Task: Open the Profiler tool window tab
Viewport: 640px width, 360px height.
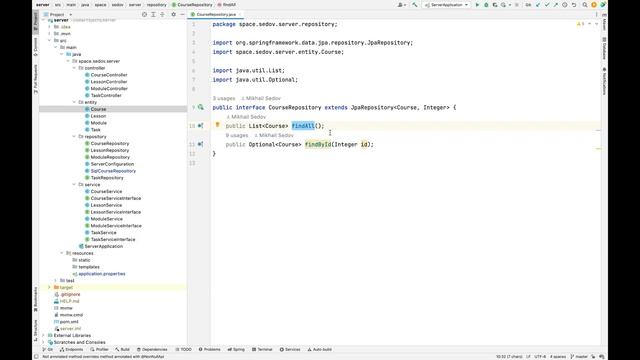Action: pyautogui.click(x=100, y=349)
